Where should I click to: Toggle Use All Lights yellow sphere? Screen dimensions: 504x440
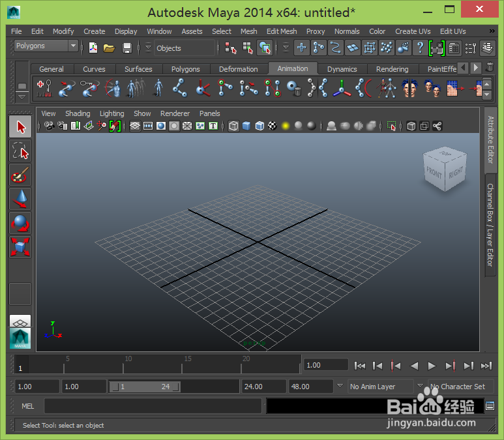(286, 126)
